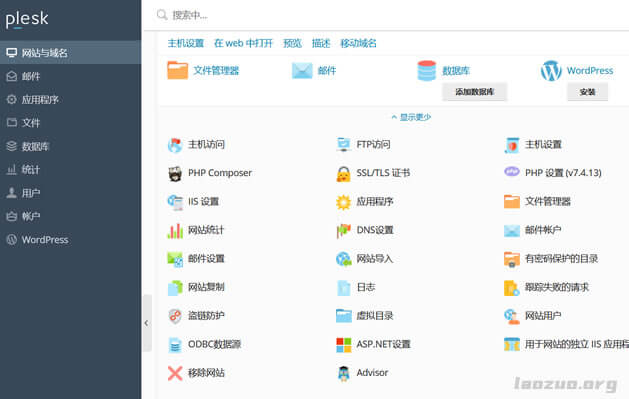
Task: Follow the 描述 description link
Action: (321, 43)
